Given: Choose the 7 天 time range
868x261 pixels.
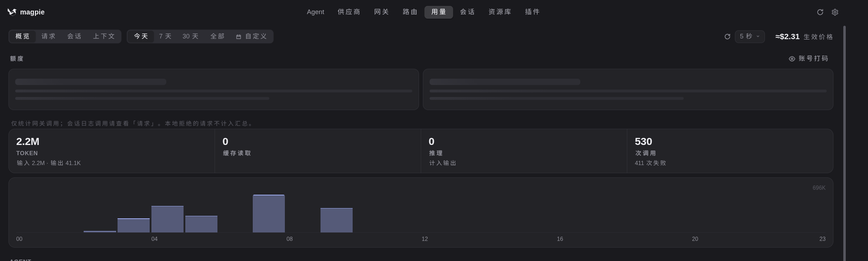Looking at the screenshot, I should coord(165,36).
